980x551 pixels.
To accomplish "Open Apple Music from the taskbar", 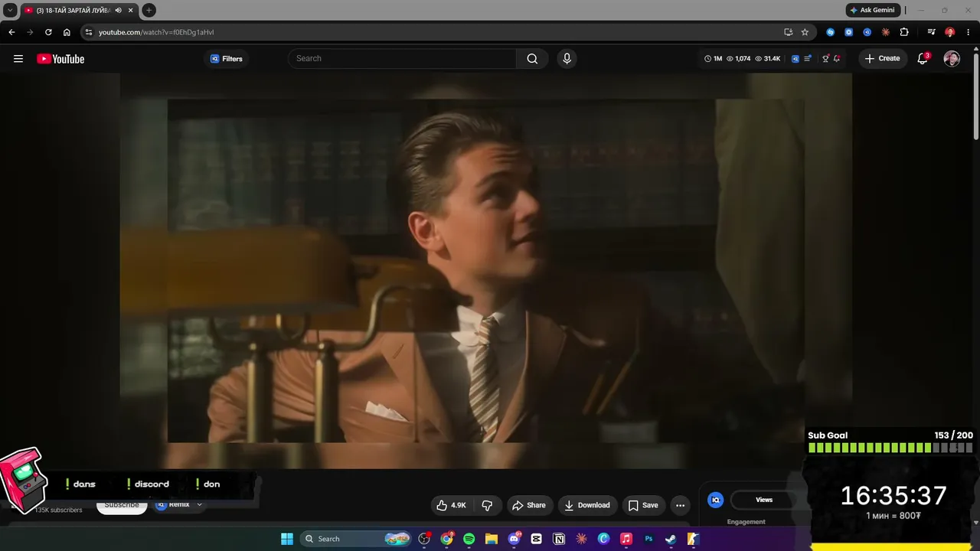I will click(626, 539).
